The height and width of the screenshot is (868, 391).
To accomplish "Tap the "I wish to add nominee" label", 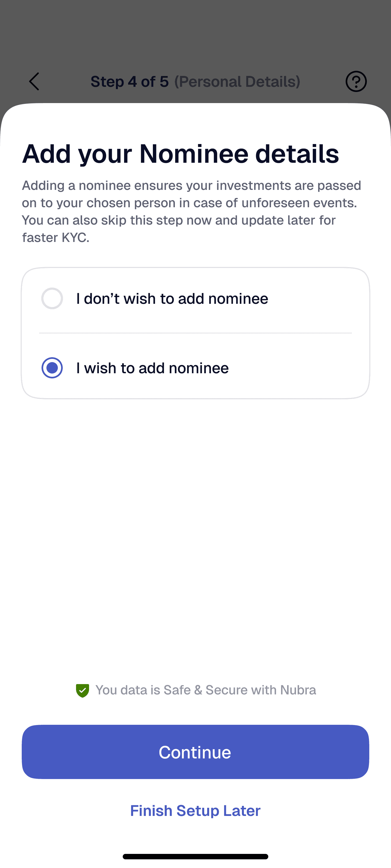I will coord(153,368).
